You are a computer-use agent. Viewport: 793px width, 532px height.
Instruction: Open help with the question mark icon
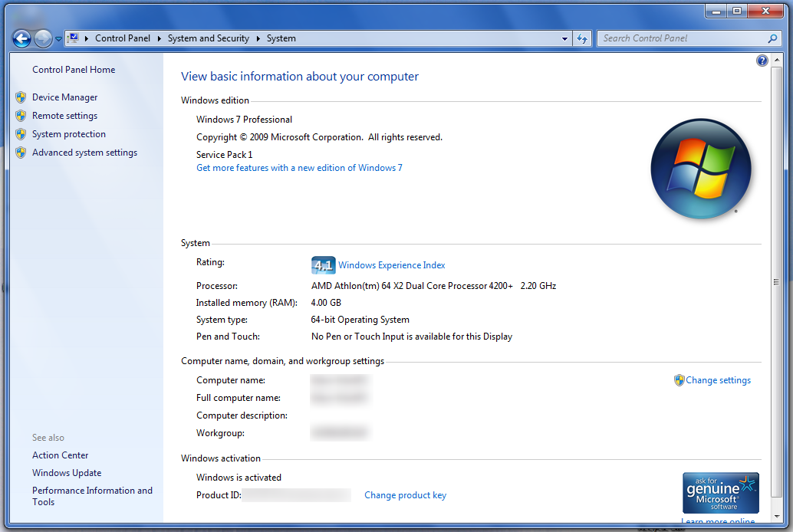click(762, 61)
